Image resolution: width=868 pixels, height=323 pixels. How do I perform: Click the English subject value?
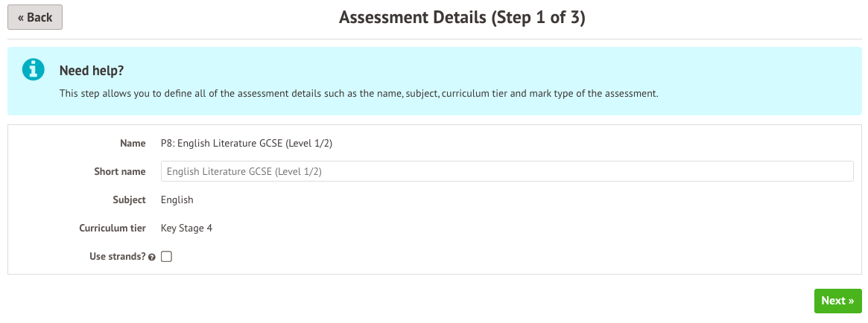tap(177, 199)
